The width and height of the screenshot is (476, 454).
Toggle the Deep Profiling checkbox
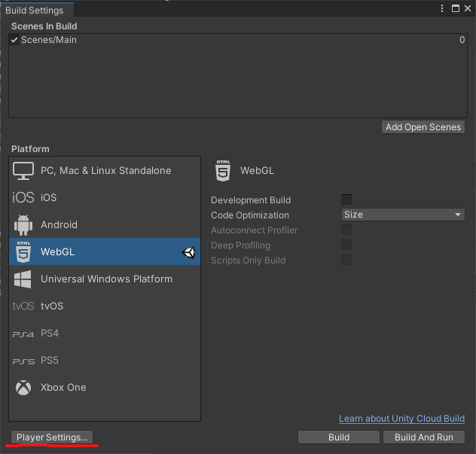pos(346,245)
